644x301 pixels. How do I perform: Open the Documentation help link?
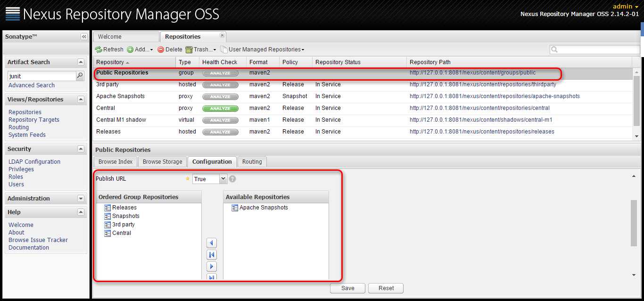pyautogui.click(x=29, y=248)
